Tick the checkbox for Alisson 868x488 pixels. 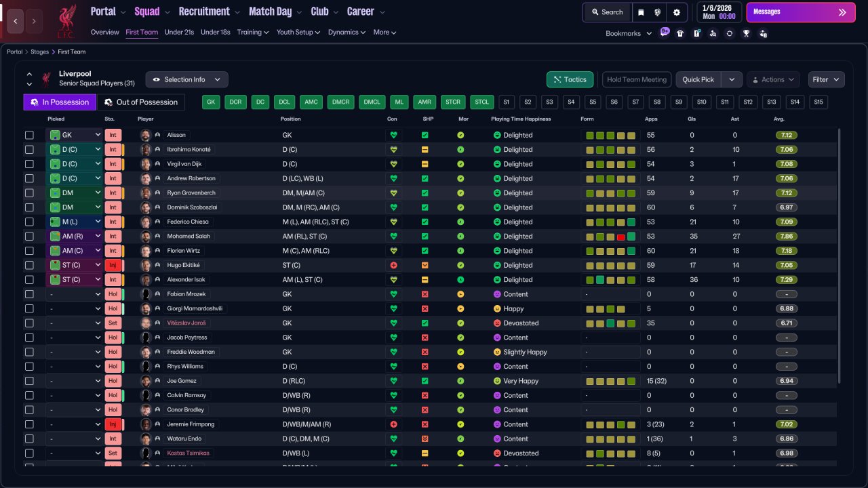29,135
